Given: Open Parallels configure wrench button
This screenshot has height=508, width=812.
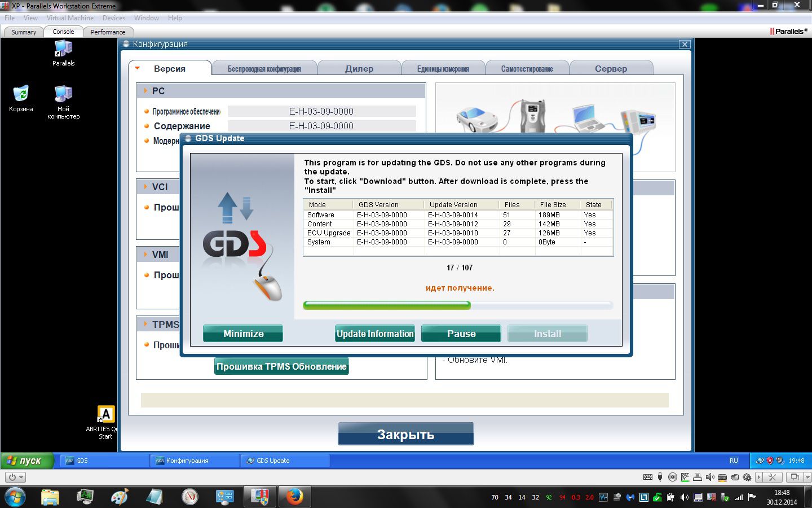Looking at the screenshot, I should (772, 477).
